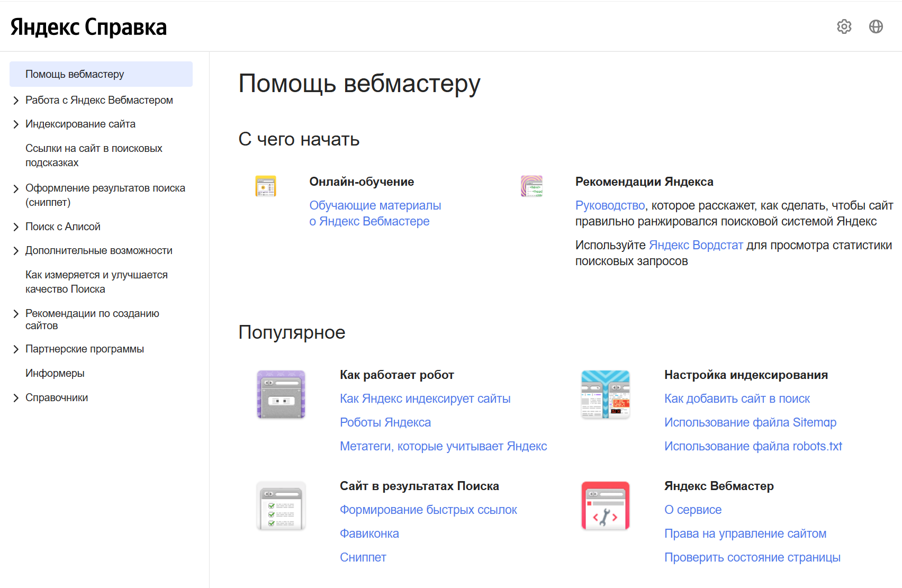Expand Индексирование сайта chevron
The image size is (902, 588).
(16, 124)
